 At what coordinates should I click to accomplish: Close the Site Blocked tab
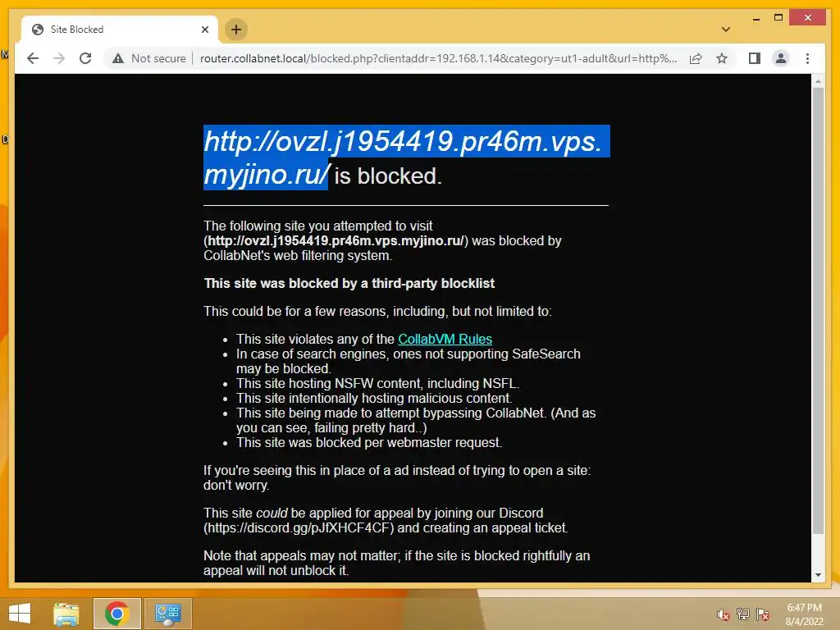point(204,30)
